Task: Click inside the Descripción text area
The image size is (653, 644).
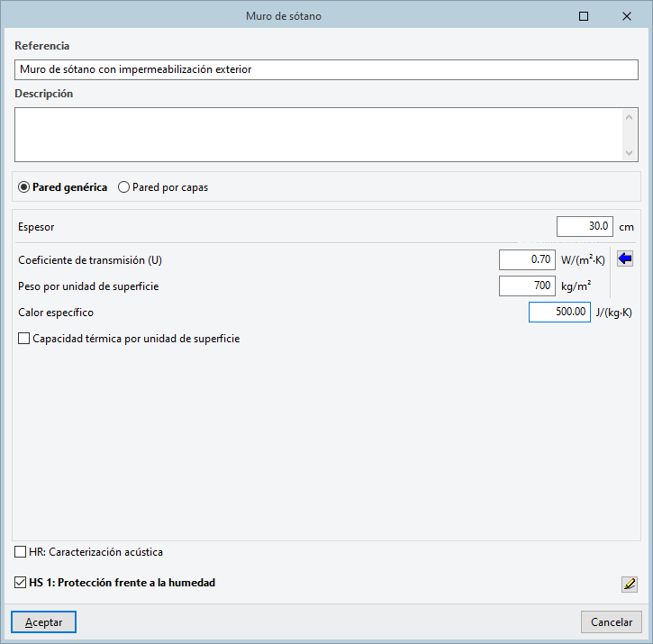Action: [x=317, y=134]
